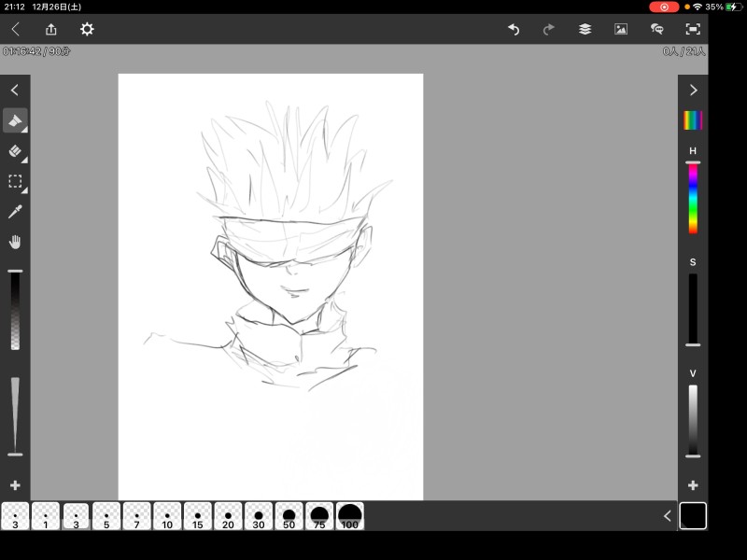The height and width of the screenshot is (560, 747).
Task: Click the elapsed time '01:16:42 / 90分'
Action: [x=36, y=51]
